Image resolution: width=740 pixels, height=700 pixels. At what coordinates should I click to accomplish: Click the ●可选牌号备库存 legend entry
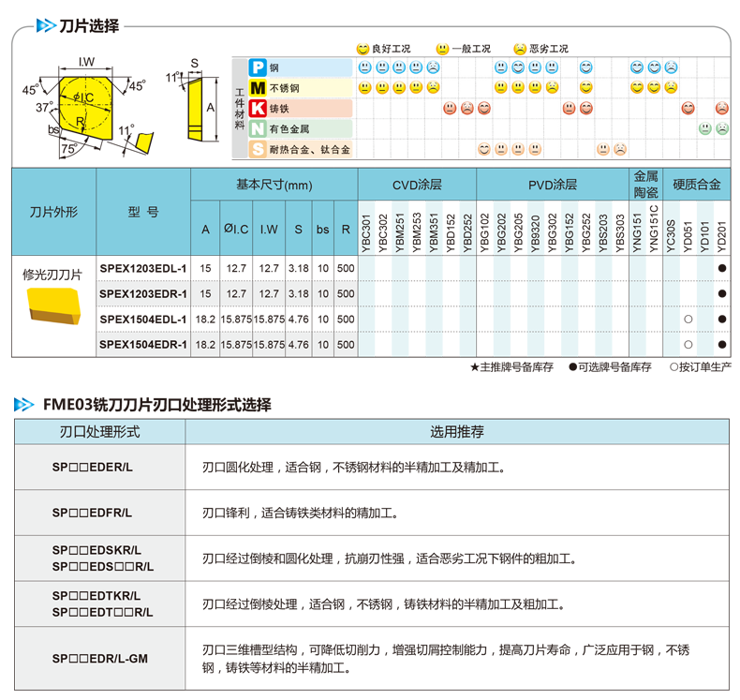[x=610, y=366]
